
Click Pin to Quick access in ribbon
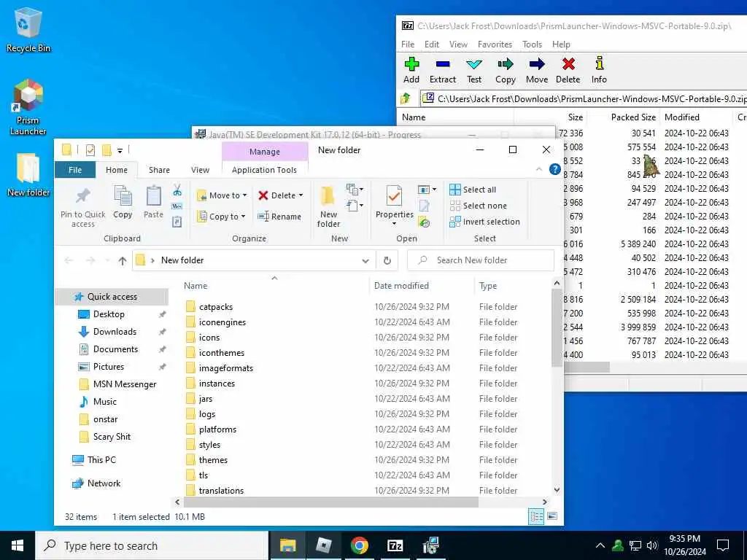83,207
